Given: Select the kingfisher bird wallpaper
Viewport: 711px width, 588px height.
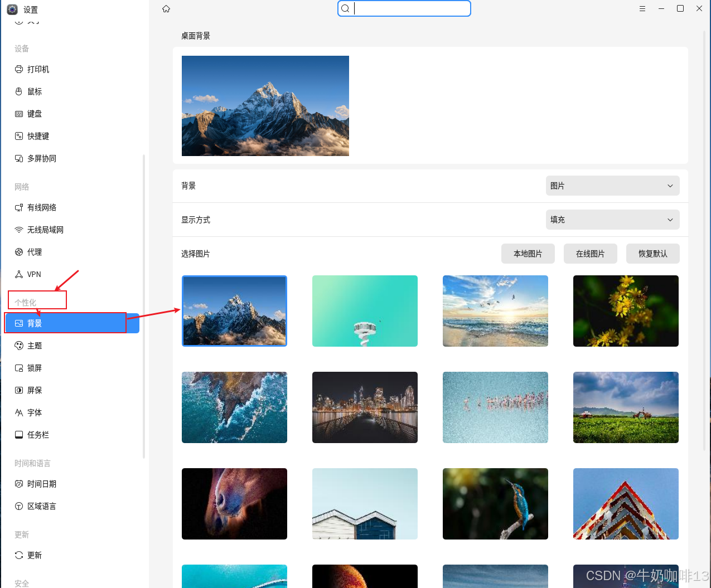Looking at the screenshot, I should 495,504.
